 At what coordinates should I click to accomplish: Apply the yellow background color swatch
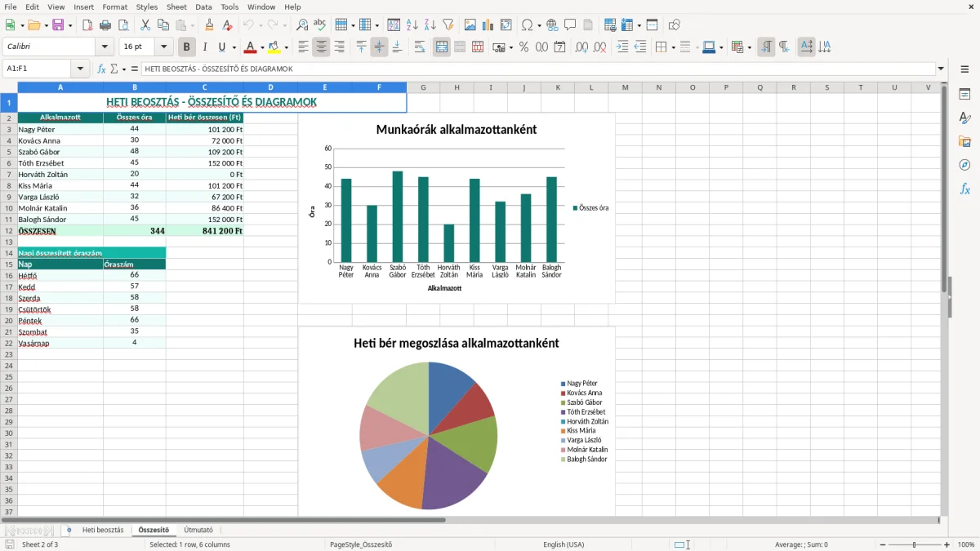tap(274, 47)
